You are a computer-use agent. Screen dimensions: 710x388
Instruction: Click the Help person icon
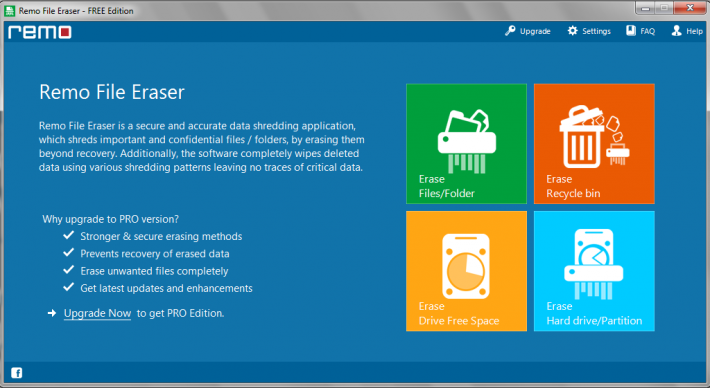pyautogui.click(x=676, y=31)
